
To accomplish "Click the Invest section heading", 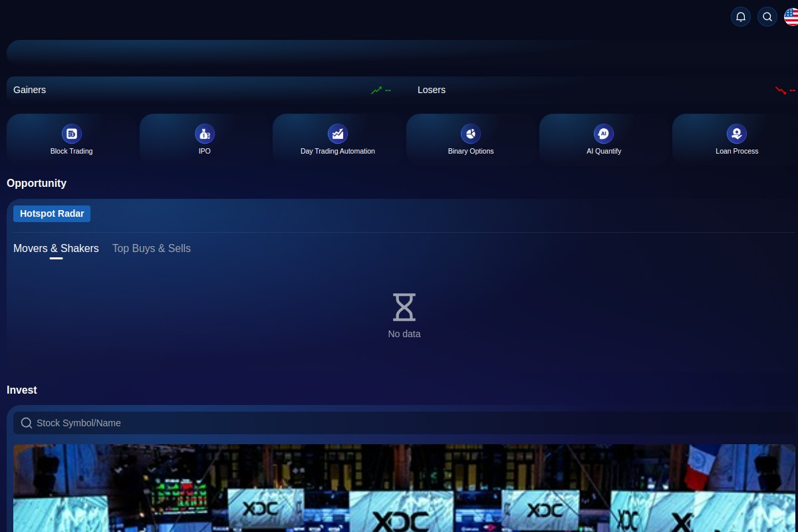I will pos(22,390).
